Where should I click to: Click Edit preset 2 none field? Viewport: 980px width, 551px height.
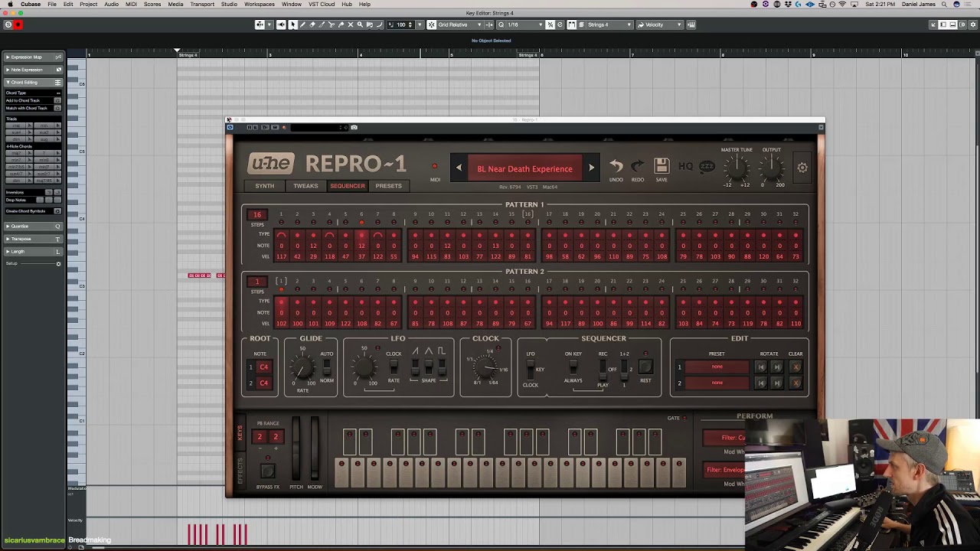717,383
